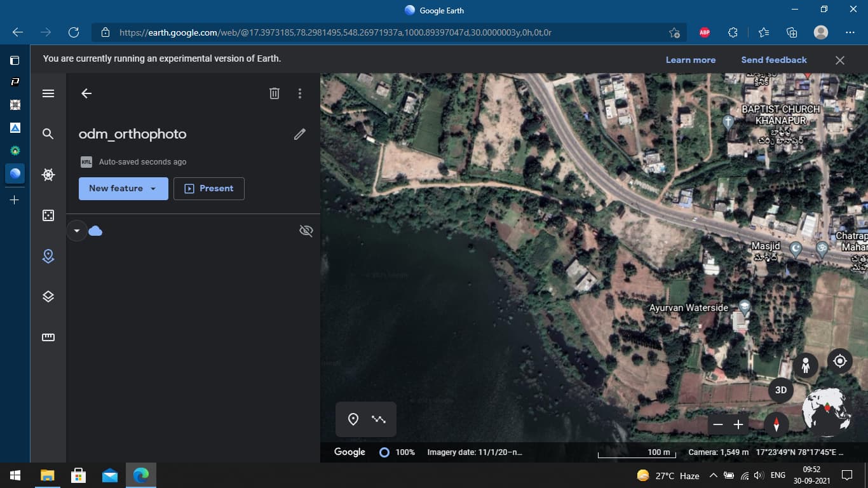Image resolution: width=868 pixels, height=488 pixels.
Task: Click the Street View Pegman icon
Action: [x=806, y=365]
